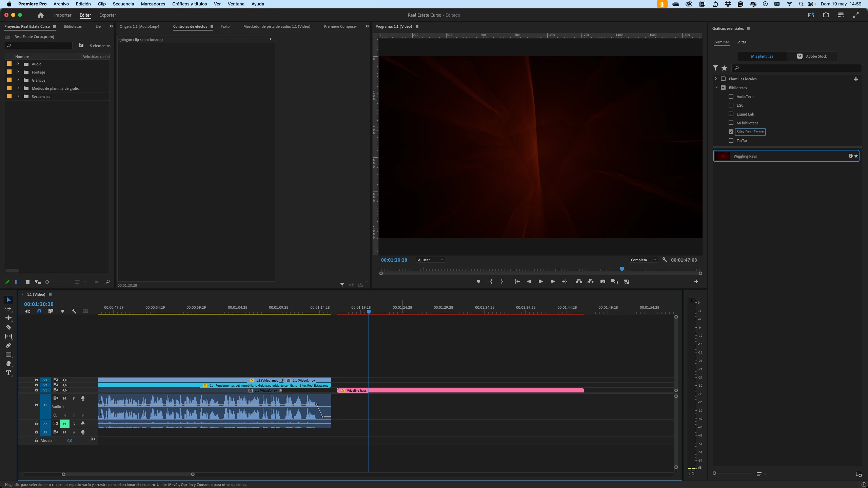Toggle snap magnet in the timeline
Screen dimensions: 868x488
[x=39, y=311]
